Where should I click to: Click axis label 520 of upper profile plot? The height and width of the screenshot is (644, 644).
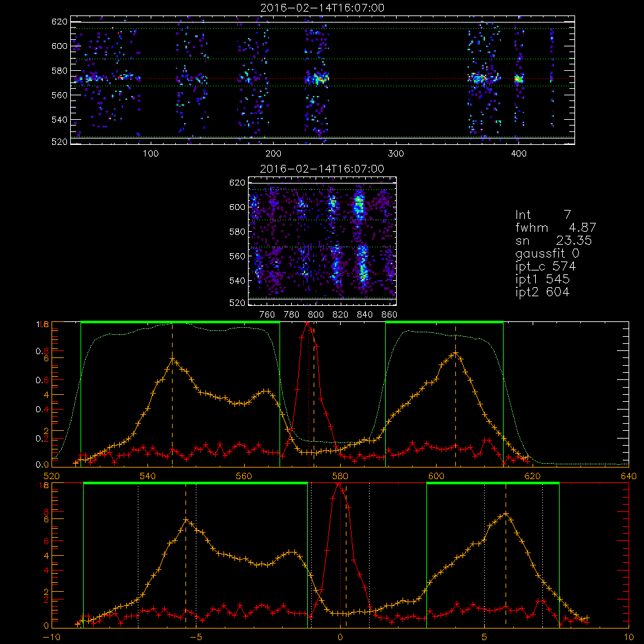(x=52, y=476)
